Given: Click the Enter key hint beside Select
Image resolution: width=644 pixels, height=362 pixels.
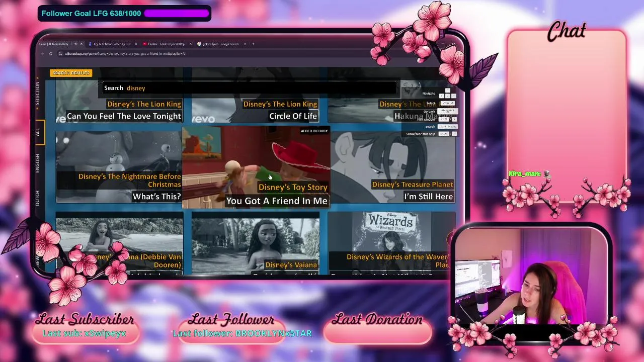Looking at the screenshot, I should click(x=447, y=103).
